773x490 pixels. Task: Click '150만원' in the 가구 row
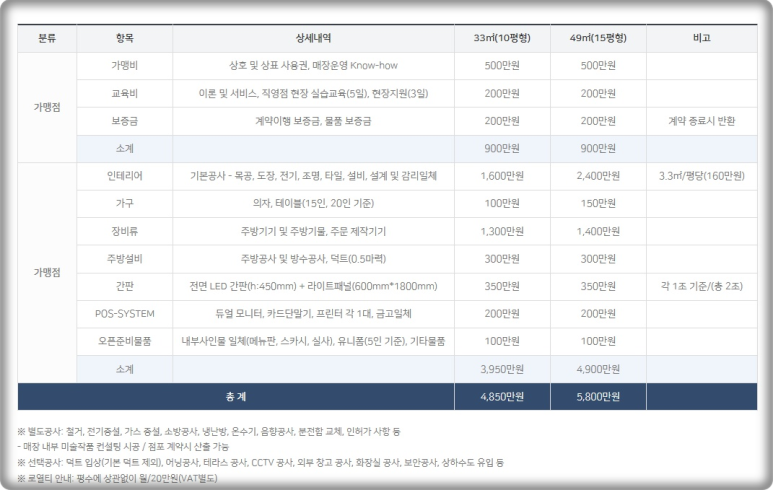coord(598,204)
